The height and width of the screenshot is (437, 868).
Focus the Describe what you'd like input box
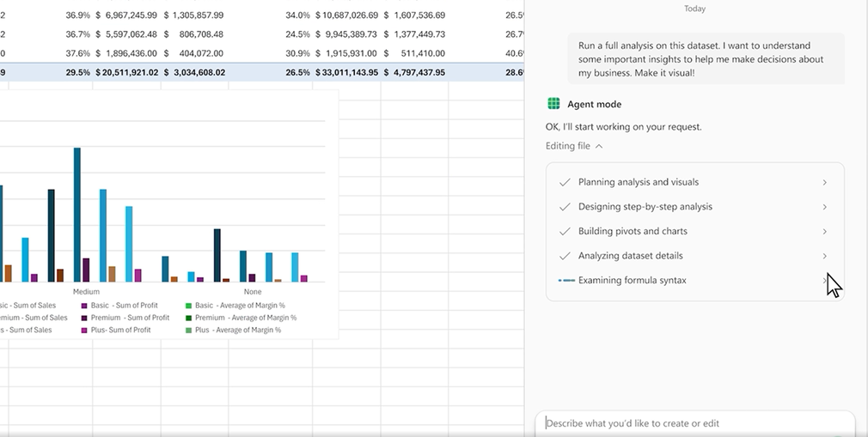pos(694,423)
